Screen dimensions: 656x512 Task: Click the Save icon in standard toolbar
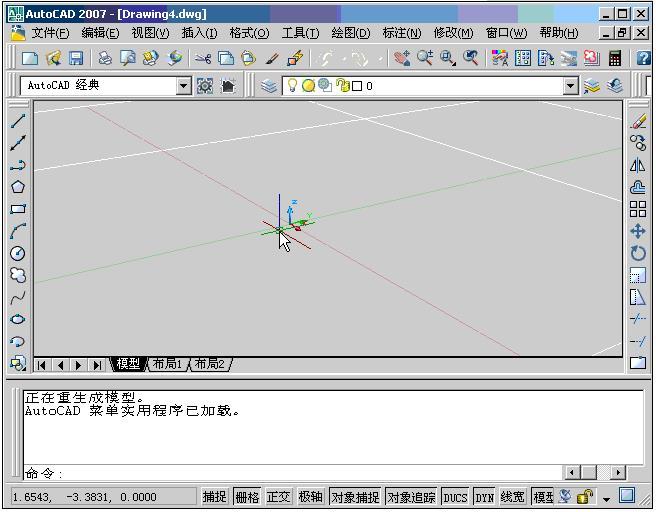pos(76,59)
